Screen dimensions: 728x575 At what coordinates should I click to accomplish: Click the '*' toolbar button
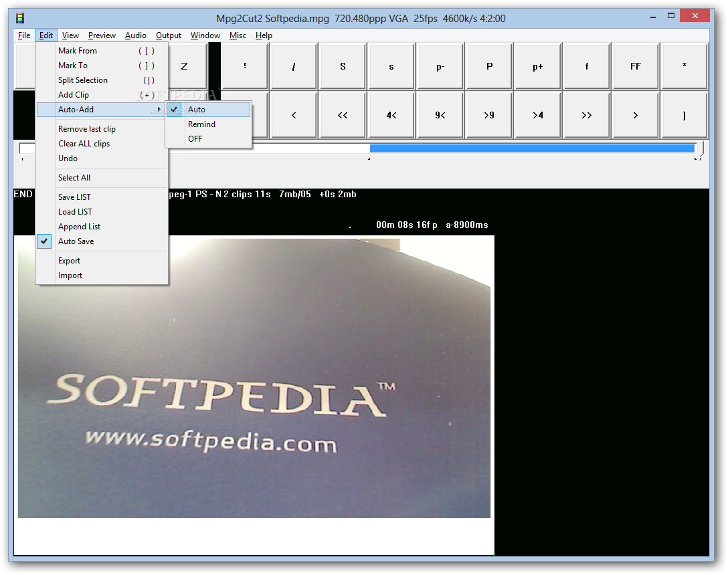coord(685,66)
